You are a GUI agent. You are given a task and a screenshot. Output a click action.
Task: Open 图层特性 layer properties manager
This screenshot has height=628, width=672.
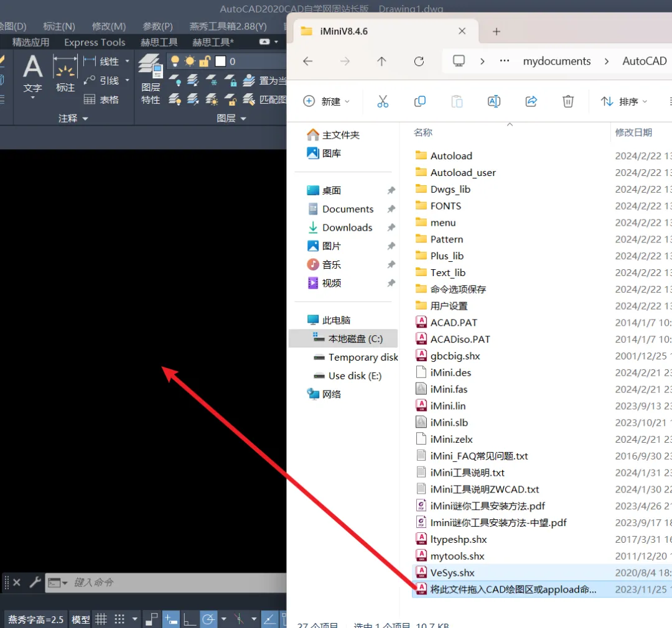point(150,79)
